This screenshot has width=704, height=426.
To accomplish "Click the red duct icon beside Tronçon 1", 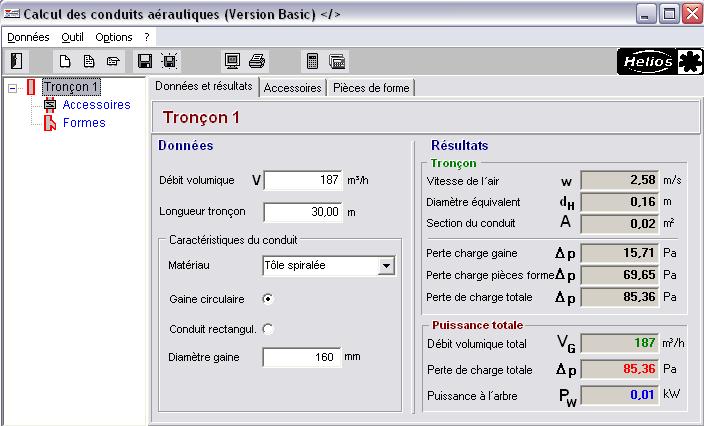I will [31, 87].
